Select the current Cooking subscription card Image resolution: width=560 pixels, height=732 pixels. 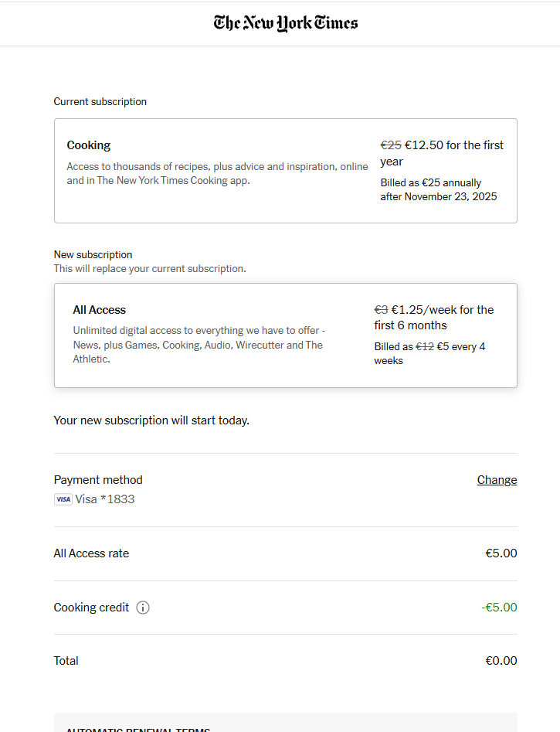tap(285, 171)
